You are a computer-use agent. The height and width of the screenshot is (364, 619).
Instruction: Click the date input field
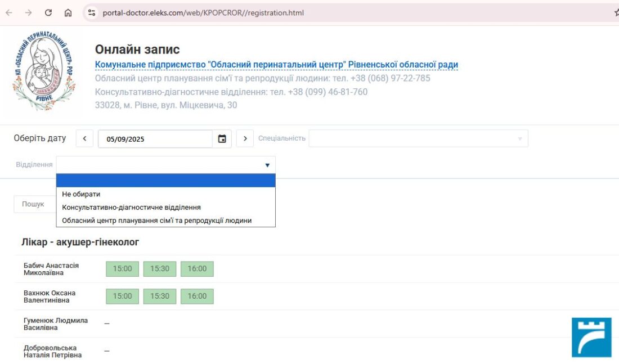(x=155, y=139)
